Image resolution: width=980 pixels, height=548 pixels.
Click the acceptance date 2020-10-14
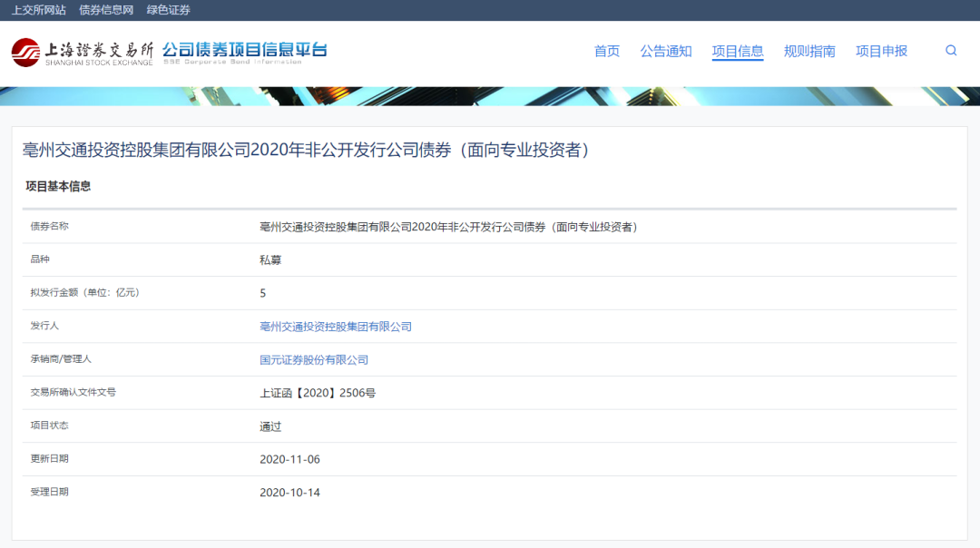[x=289, y=493]
